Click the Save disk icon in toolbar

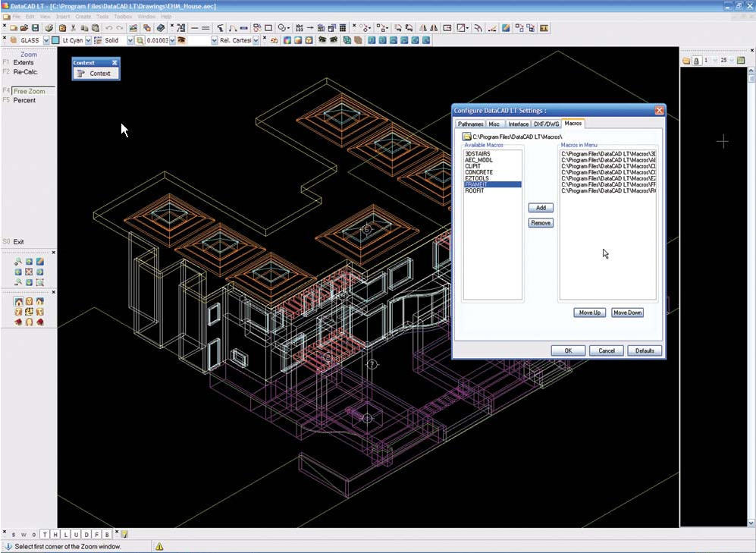(x=36, y=28)
